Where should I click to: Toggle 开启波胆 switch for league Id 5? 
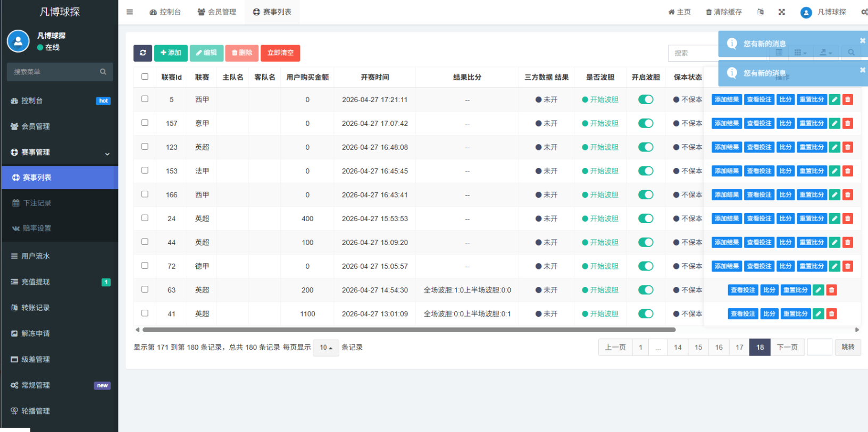(x=646, y=99)
